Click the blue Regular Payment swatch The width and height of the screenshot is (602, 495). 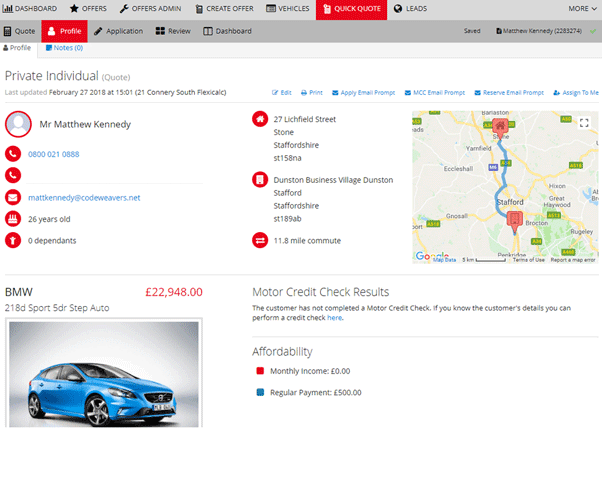click(x=260, y=392)
